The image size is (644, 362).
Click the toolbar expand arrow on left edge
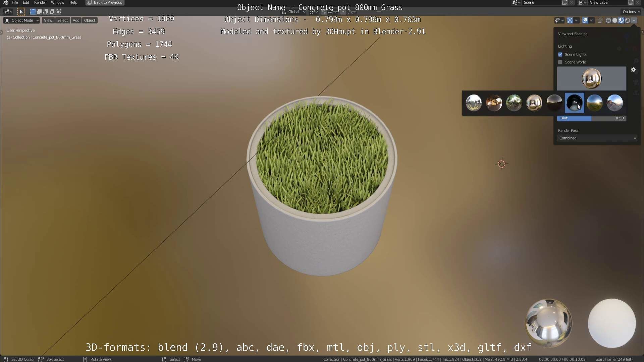[1, 33]
